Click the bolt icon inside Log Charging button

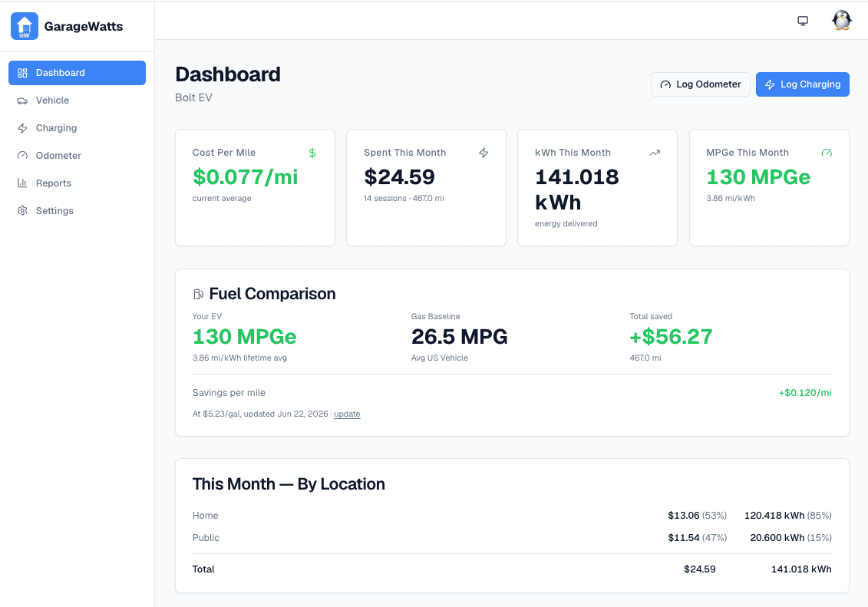pos(770,84)
